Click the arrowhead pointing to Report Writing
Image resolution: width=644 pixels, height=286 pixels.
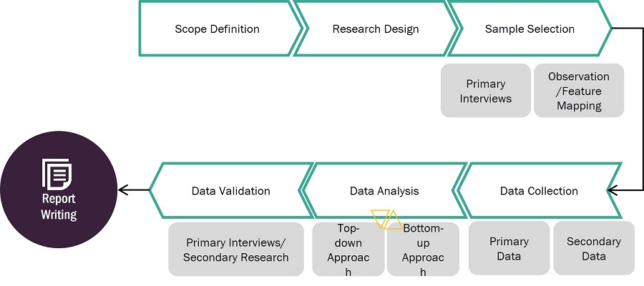click(123, 190)
